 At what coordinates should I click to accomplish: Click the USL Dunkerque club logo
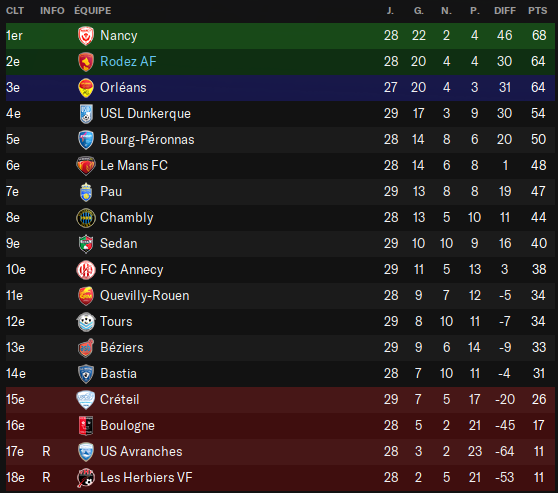coord(86,114)
